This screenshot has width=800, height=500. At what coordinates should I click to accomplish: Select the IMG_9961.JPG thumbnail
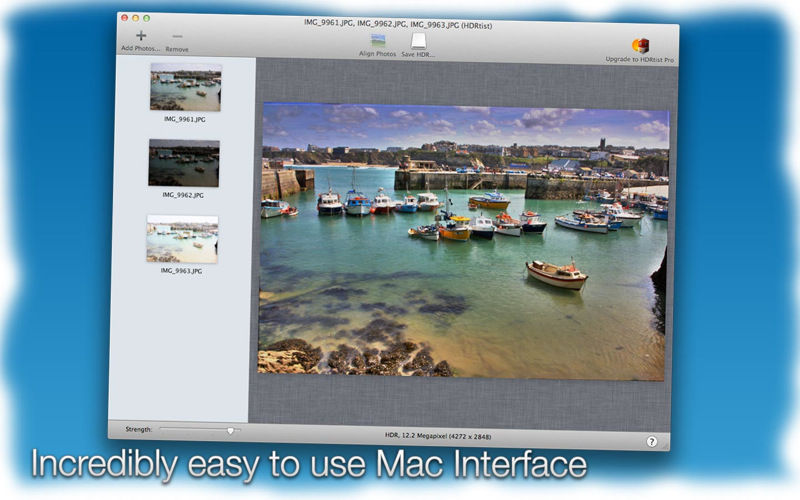point(186,87)
